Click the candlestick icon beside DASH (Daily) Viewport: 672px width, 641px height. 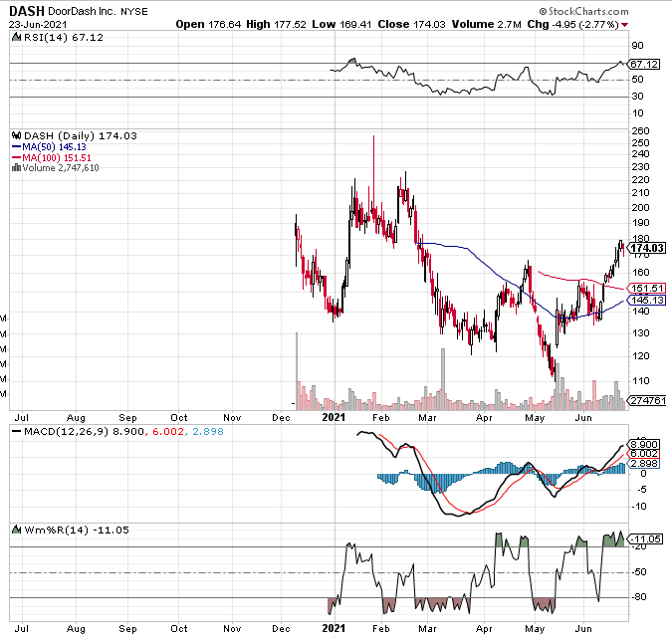pos(17,135)
